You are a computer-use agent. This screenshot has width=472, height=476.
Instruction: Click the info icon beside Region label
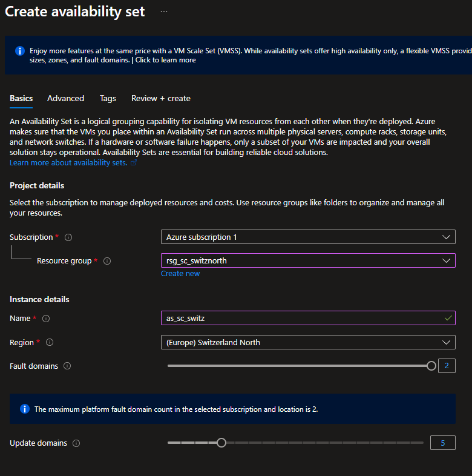coord(50,343)
